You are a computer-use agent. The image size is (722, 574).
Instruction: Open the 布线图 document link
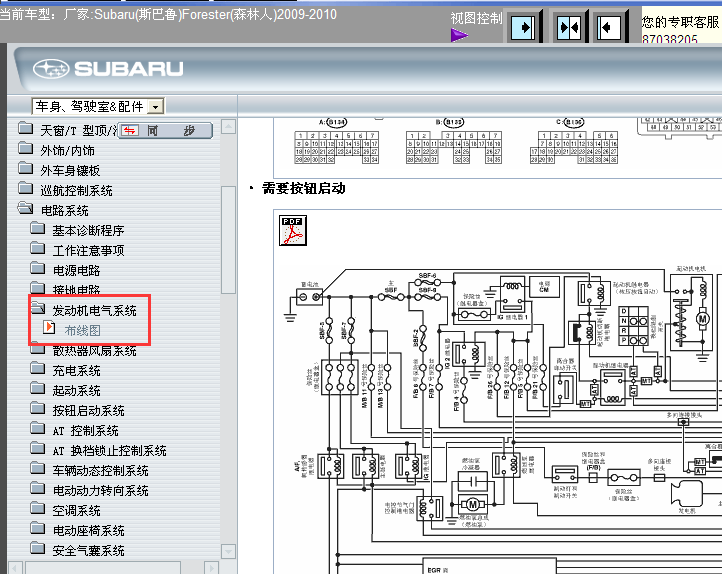click(x=82, y=330)
